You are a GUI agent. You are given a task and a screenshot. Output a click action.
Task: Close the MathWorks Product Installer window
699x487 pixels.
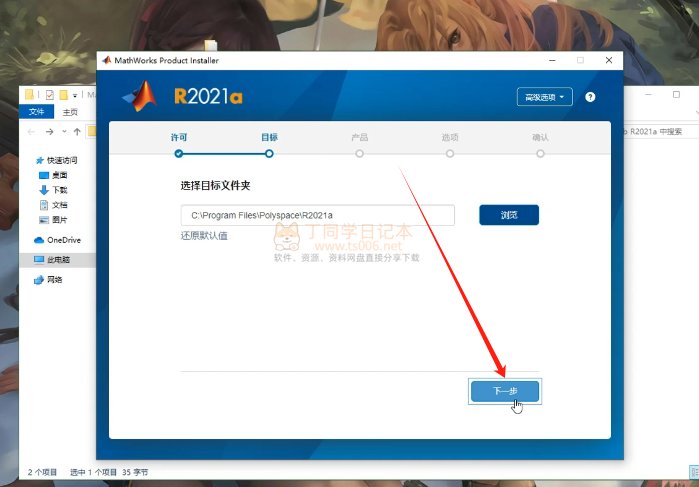click(609, 60)
